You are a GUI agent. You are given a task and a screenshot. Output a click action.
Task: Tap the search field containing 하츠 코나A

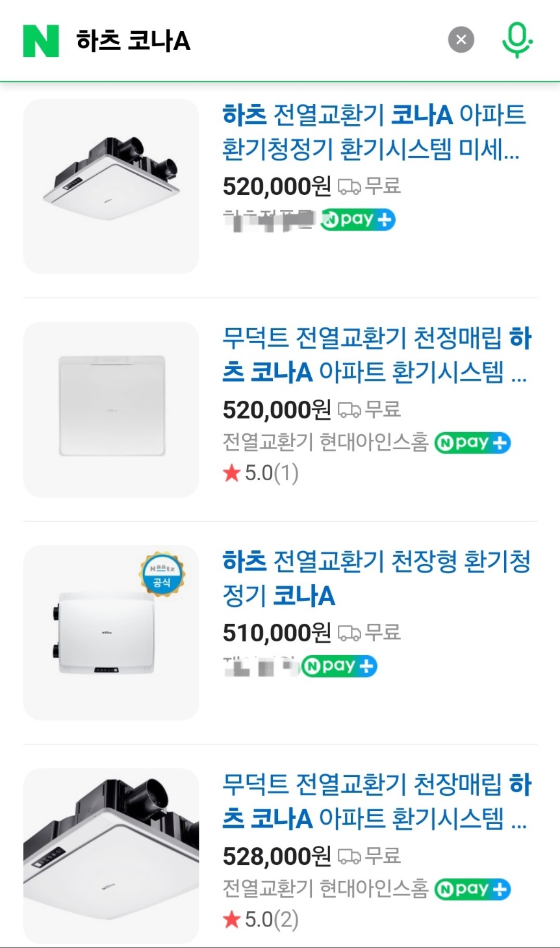click(253, 40)
